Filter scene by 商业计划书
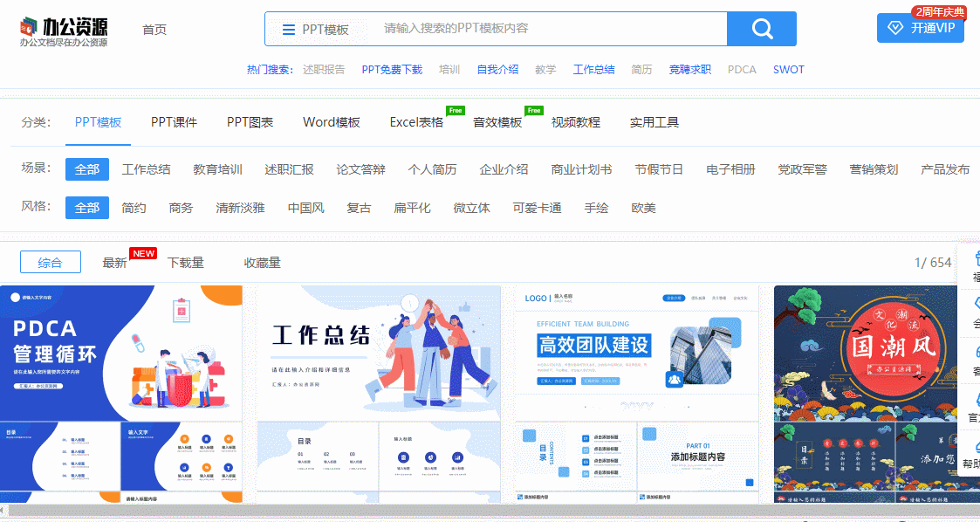 tap(581, 169)
